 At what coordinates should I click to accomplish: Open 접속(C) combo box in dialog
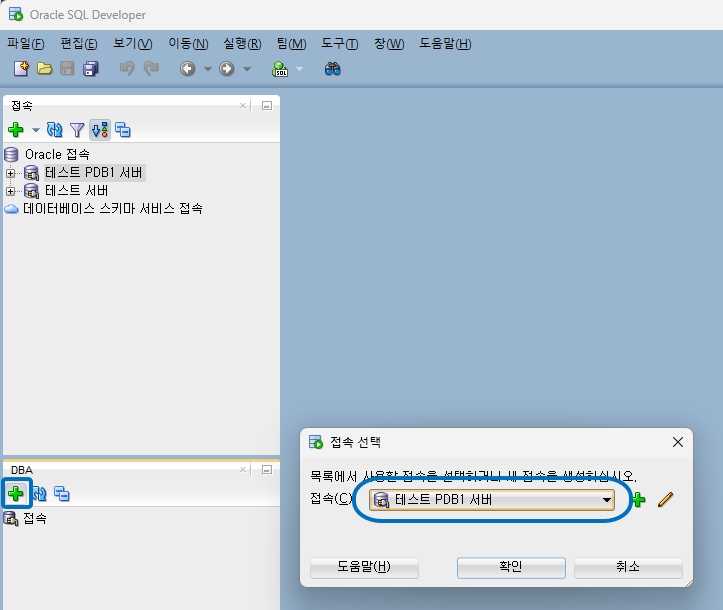pyautogui.click(x=492, y=500)
